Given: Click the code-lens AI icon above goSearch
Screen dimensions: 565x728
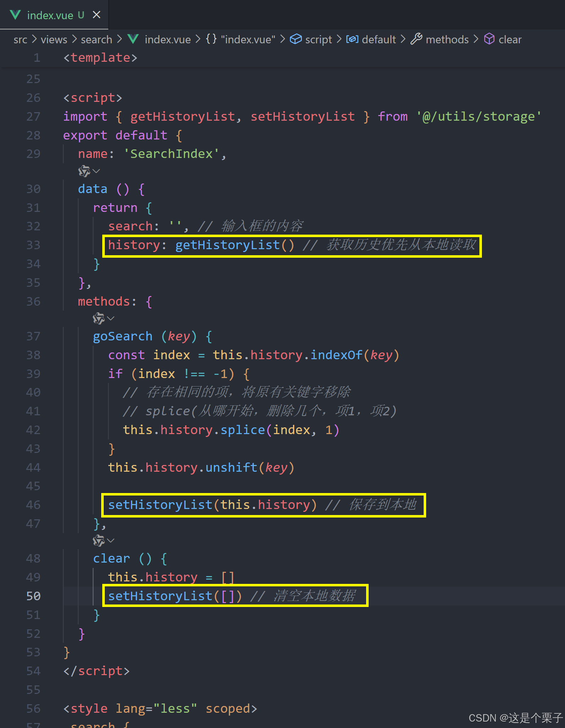Looking at the screenshot, I should [x=99, y=318].
